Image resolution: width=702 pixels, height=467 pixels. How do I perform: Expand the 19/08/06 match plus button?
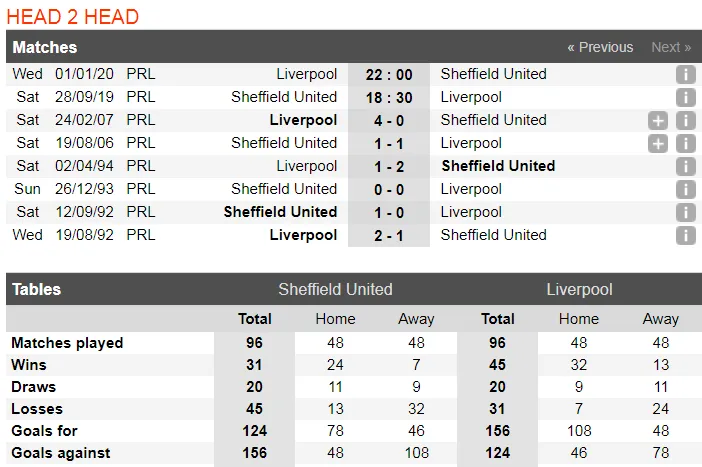[657, 144]
